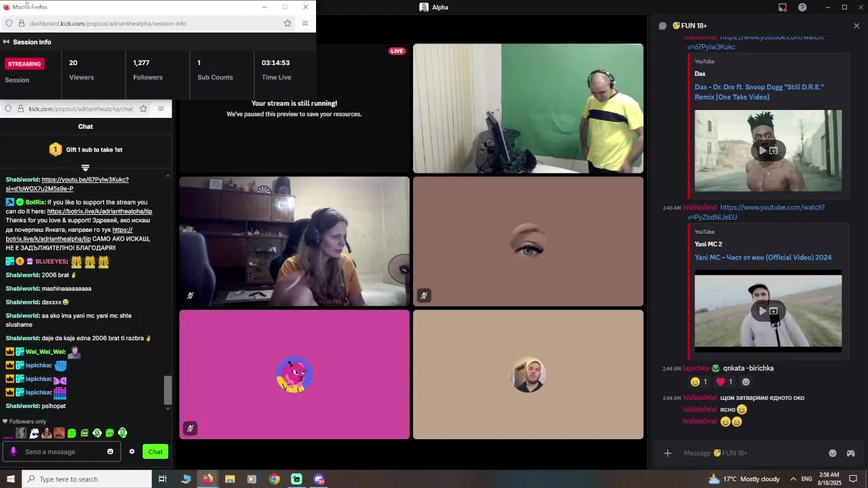Screen dimensions: 868x488
Task: Open Discord emoji picker in message bar
Action: pos(833,453)
